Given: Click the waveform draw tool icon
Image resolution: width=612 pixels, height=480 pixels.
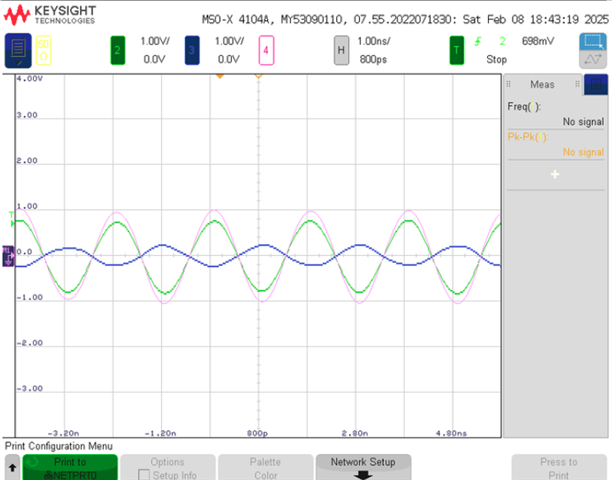Looking at the screenshot, I should (x=593, y=60).
